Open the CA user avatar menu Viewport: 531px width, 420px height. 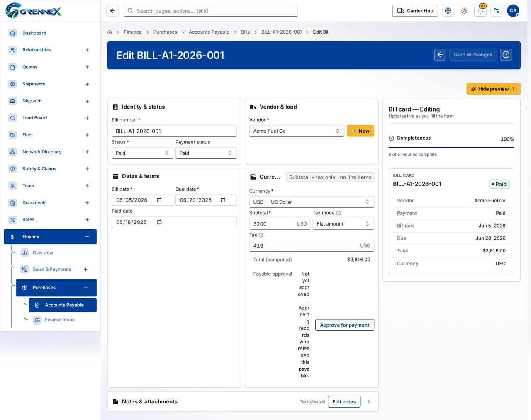(513, 11)
